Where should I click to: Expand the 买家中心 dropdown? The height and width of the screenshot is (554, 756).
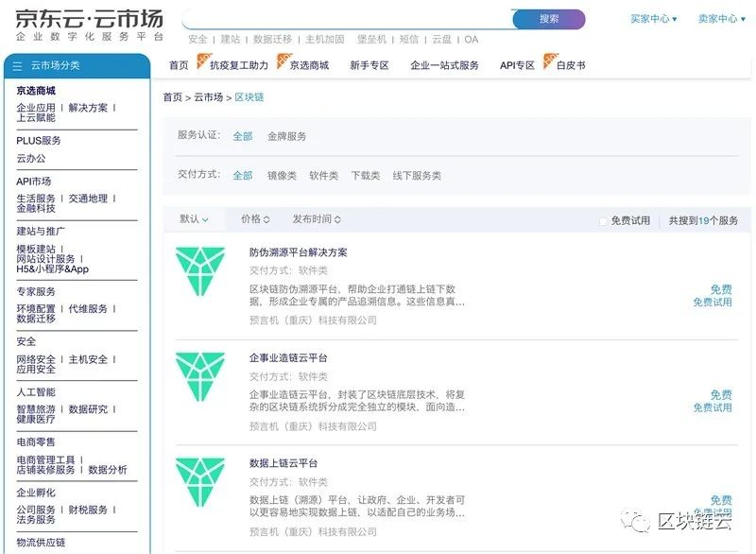pos(653,19)
